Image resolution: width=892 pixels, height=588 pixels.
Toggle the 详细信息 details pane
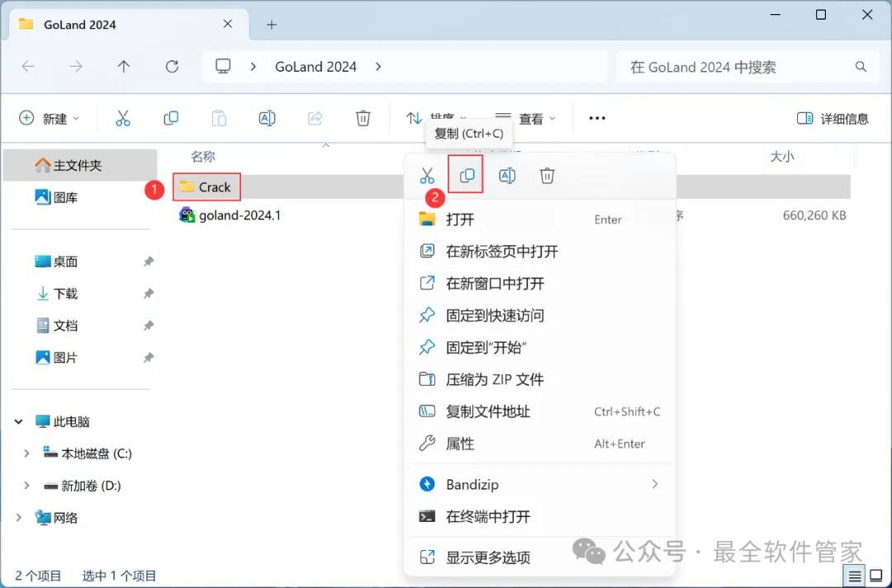coord(833,118)
